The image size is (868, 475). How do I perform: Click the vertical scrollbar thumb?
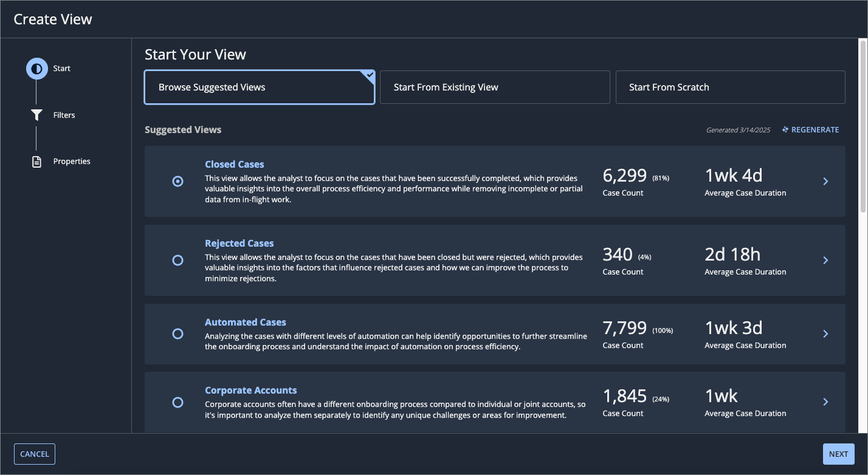(x=863, y=126)
